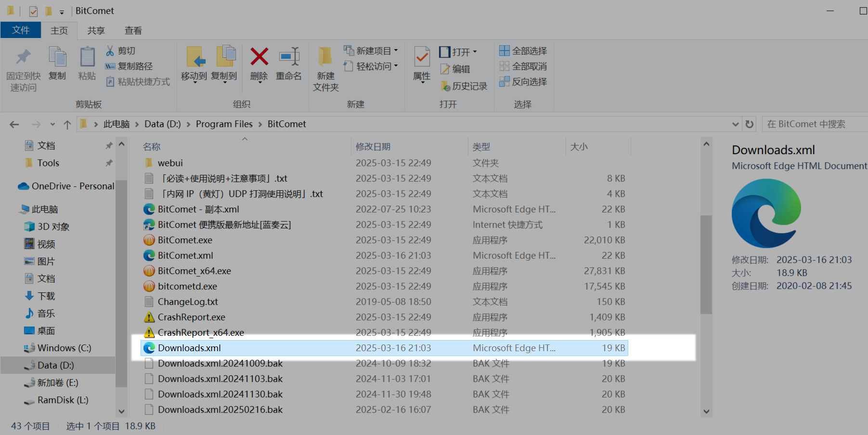Open RamDisk (L:) drive in sidebar
Screen dimensions: 868x435
pos(63,400)
